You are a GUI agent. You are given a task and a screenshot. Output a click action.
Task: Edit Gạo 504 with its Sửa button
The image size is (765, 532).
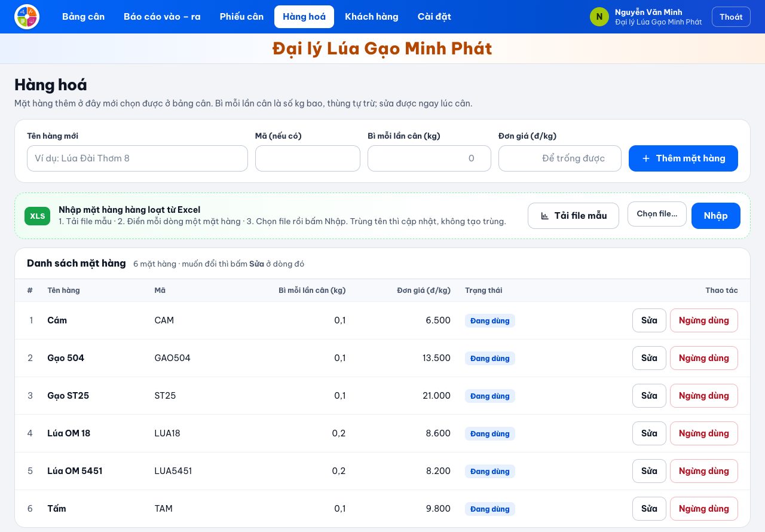point(649,358)
